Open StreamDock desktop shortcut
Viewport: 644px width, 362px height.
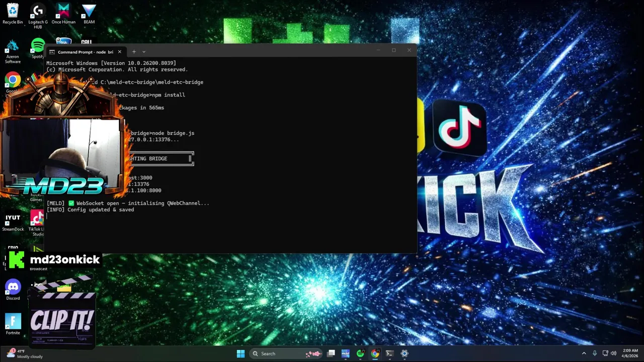tap(13, 222)
